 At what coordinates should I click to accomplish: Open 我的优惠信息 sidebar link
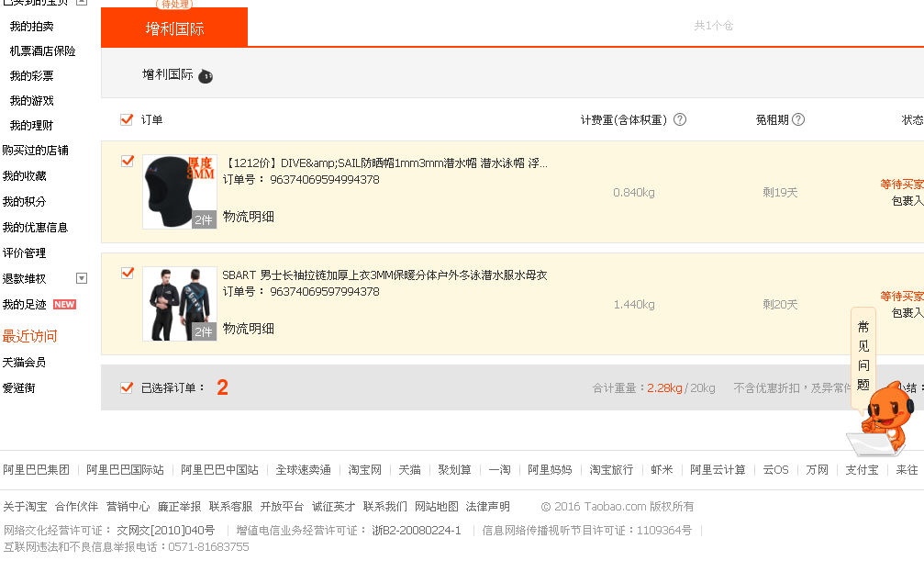[x=36, y=228]
